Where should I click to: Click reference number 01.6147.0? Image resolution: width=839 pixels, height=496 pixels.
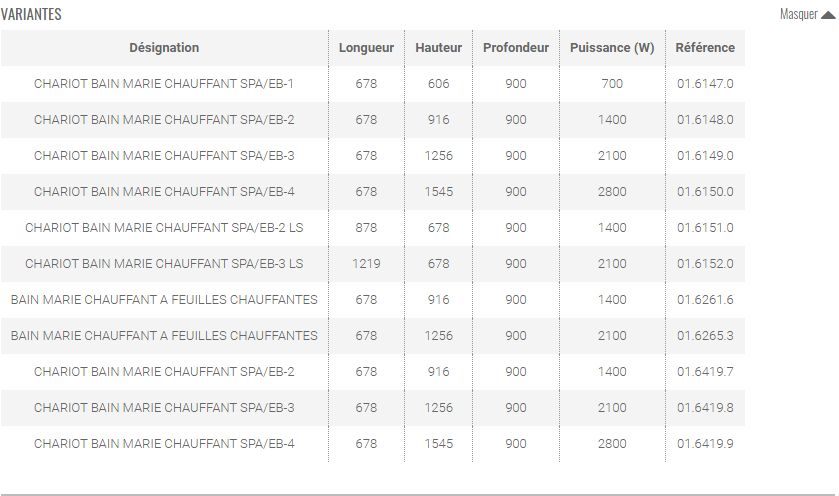pos(705,84)
